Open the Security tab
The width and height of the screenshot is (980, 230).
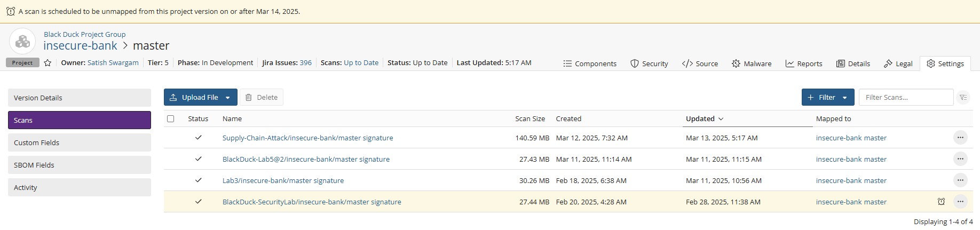(649, 64)
